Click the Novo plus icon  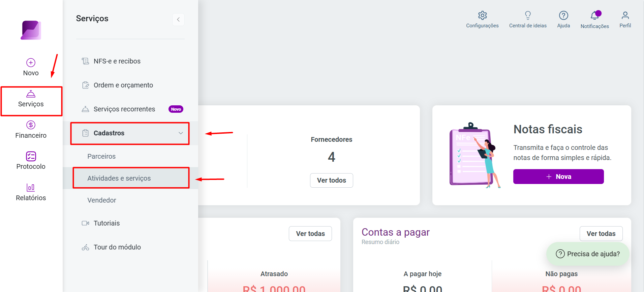point(31,62)
